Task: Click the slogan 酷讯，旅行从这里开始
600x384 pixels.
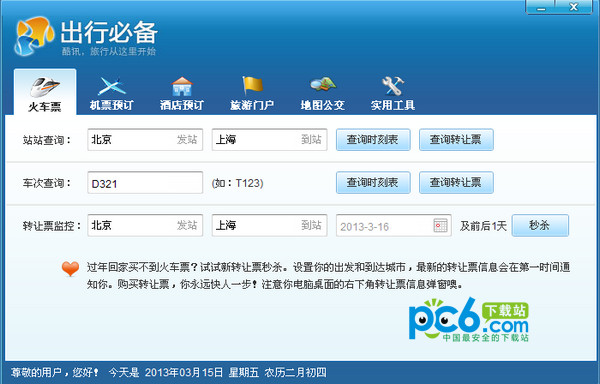Action: [x=109, y=51]
